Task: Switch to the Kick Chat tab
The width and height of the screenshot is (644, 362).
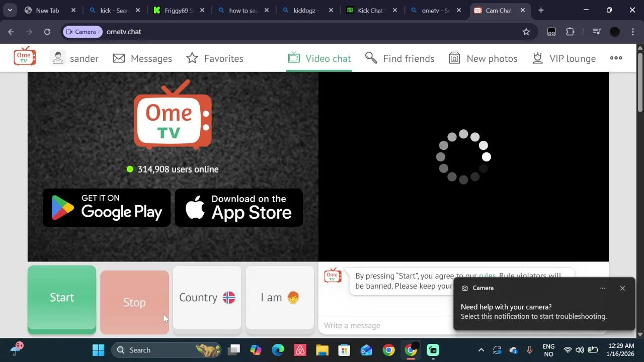Action: point(372,10)
